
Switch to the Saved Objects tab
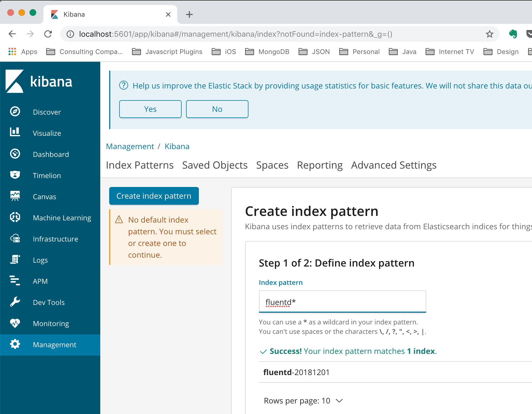[215, 165]
